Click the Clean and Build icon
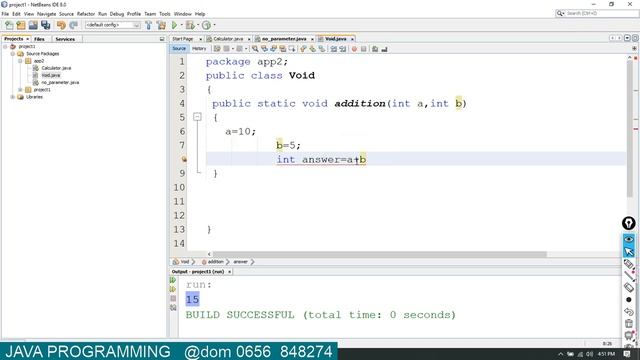The height and width of the screenshot is (360, 640). coord(161,25)
